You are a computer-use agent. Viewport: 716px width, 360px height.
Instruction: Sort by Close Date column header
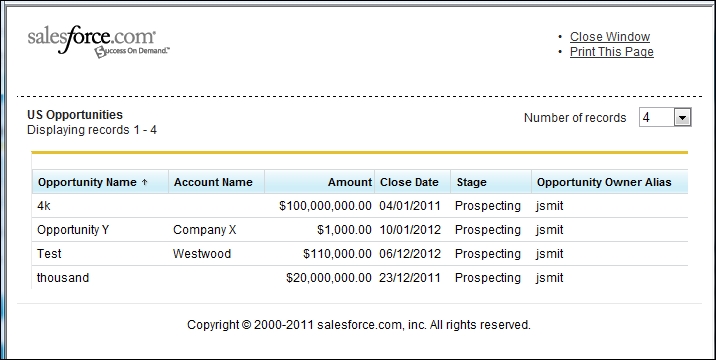tap(409, 182)
